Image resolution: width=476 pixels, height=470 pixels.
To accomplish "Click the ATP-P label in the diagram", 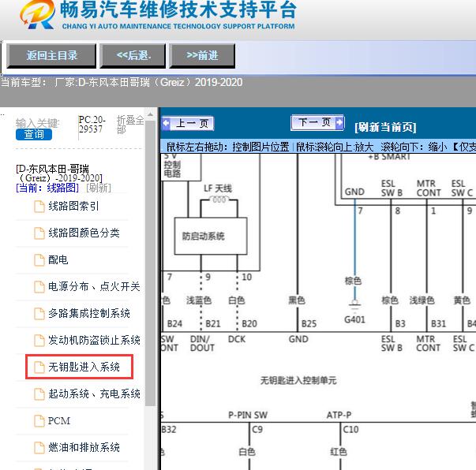I will [339, 415].
